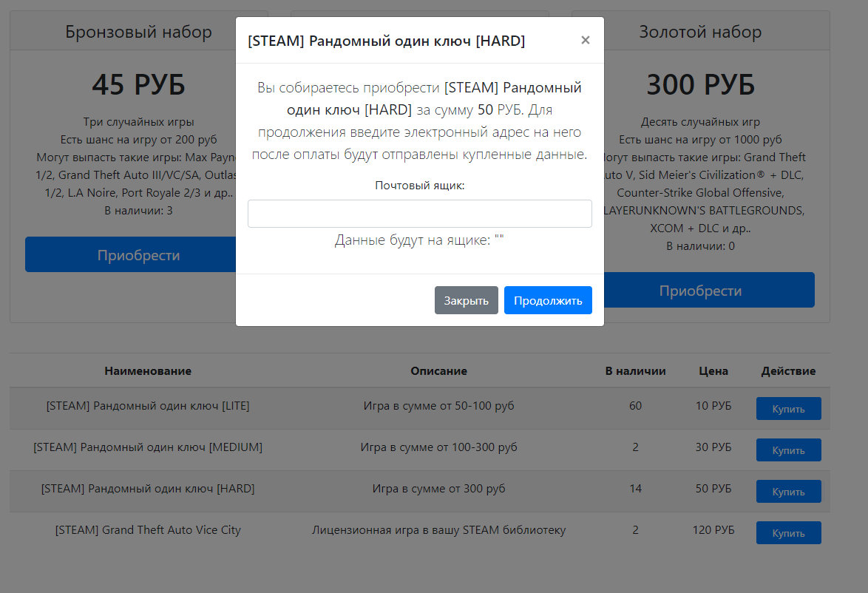
Task: Click the Продолжить button to proceed
Action: pos(547,300)
